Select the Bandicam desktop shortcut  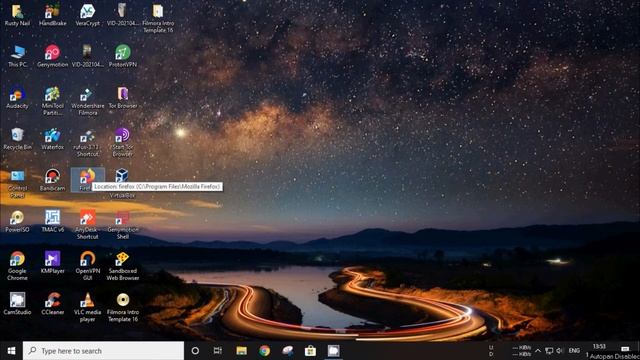click(52, 180)
